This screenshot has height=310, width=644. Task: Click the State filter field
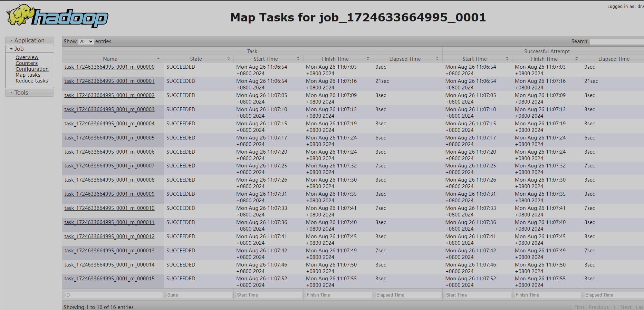[x=199, y=295]
